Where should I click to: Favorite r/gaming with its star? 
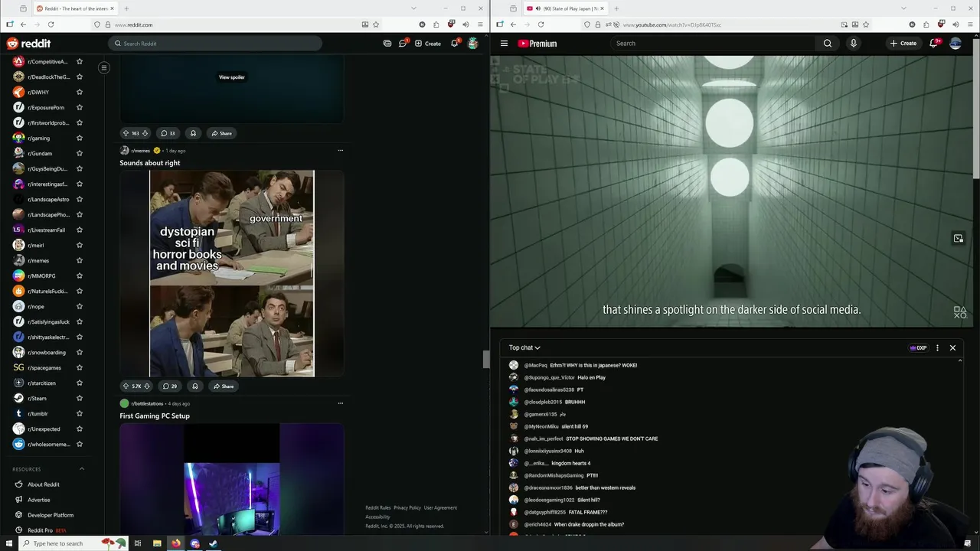(x=80, y=138)
